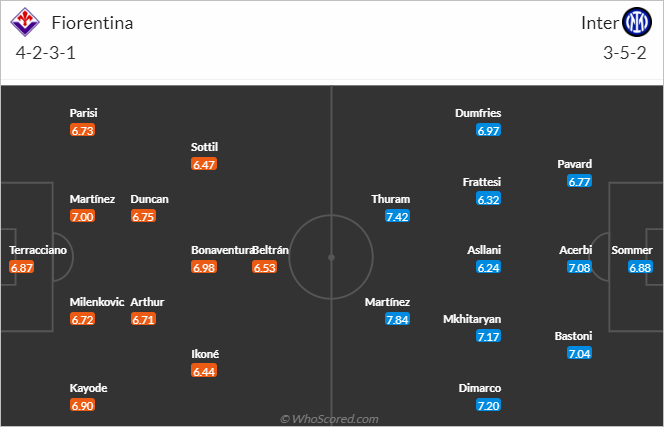Select player Bonaventura on the pitch
The height and width of the screenshot is (427, 664).
222,250
